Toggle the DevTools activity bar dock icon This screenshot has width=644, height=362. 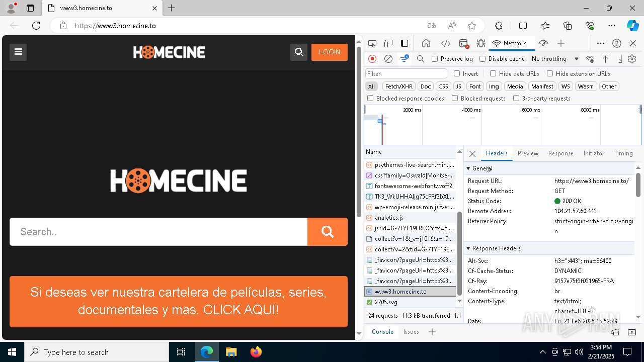[405, 43]
